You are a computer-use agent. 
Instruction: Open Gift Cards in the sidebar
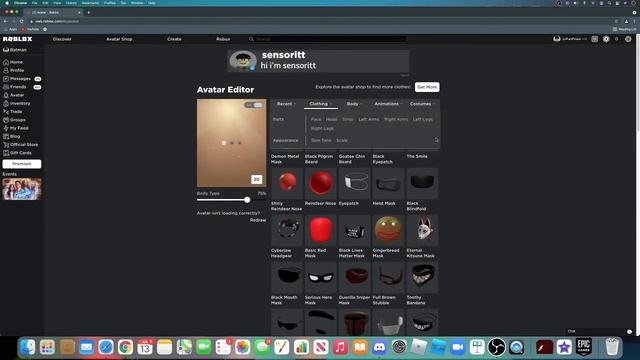point(17,153)
